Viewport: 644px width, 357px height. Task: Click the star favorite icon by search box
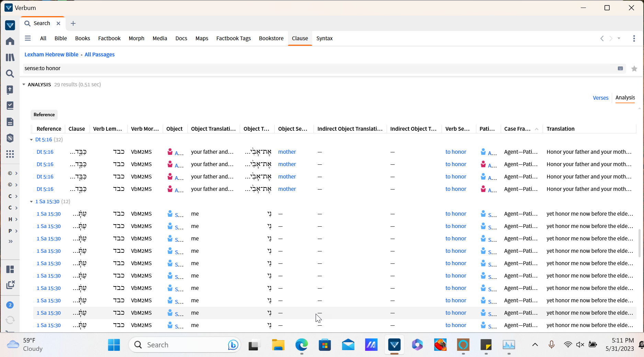point(634,69)
